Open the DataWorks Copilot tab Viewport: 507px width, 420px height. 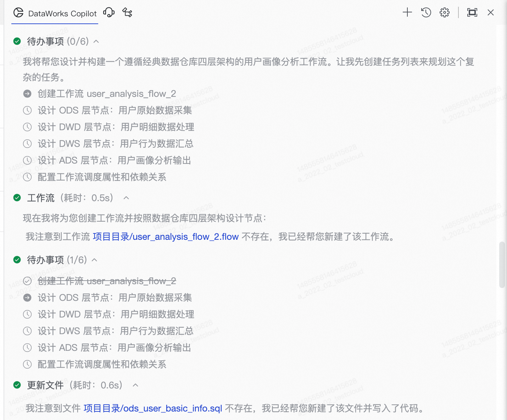(x=55, y=13)
